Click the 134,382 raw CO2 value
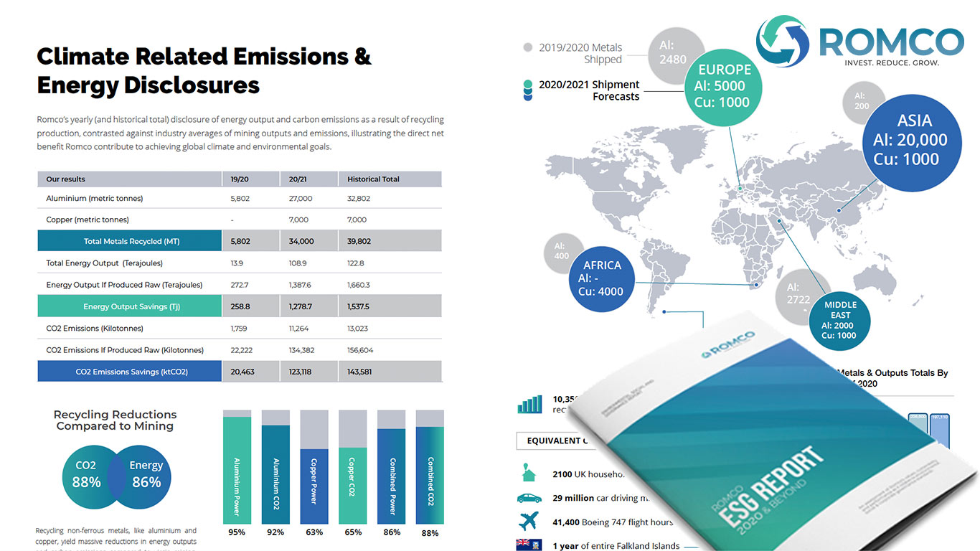 pyautogui.click(x=303, y=350)
